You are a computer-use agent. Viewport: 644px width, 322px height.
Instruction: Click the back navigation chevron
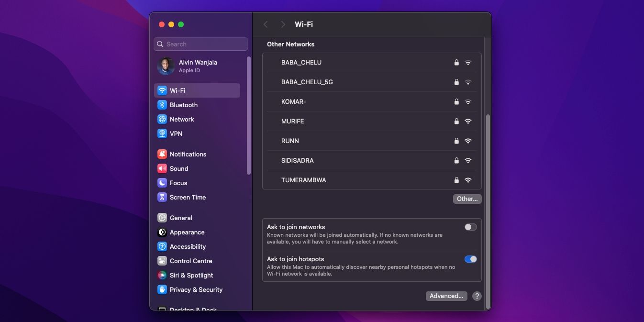[266, 24]
